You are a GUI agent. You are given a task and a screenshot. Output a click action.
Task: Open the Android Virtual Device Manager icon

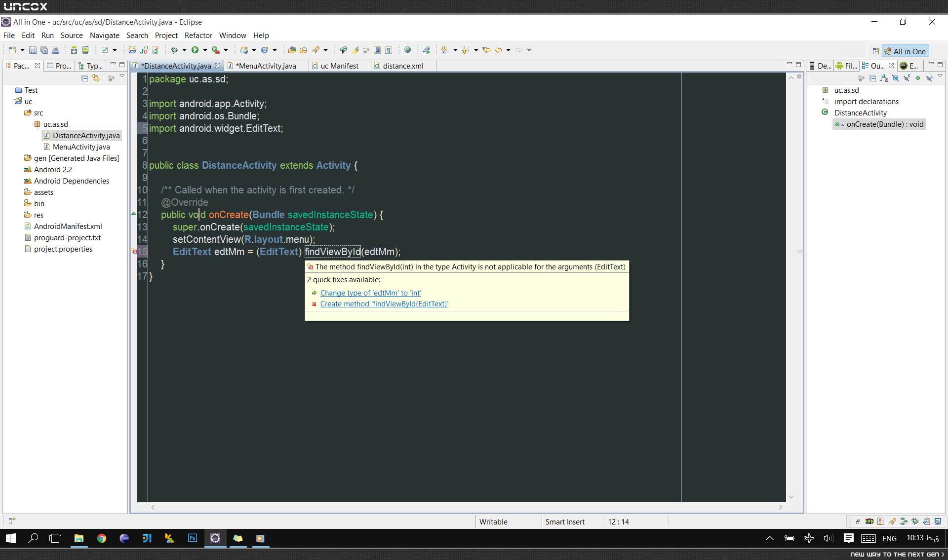click(85, 50)
